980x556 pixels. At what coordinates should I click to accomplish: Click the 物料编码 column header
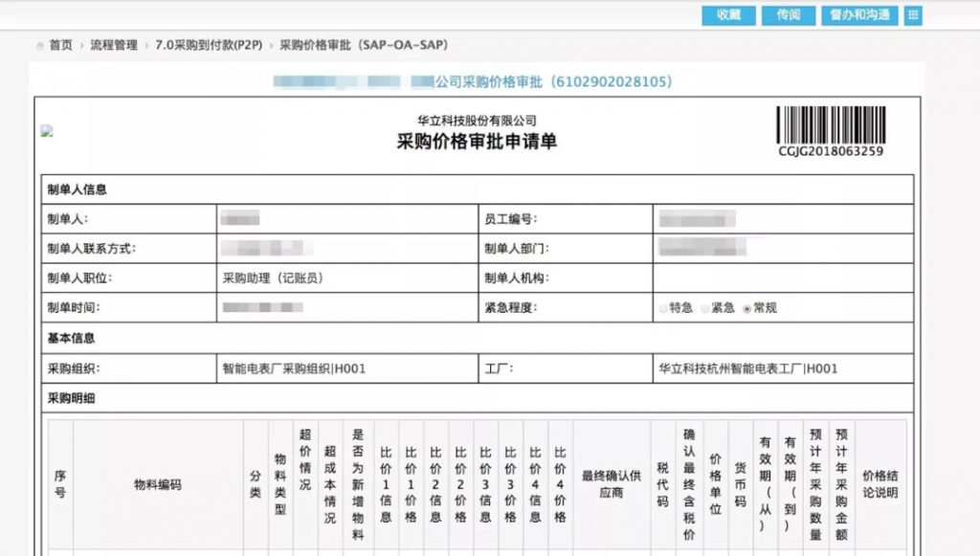[157, 485]
